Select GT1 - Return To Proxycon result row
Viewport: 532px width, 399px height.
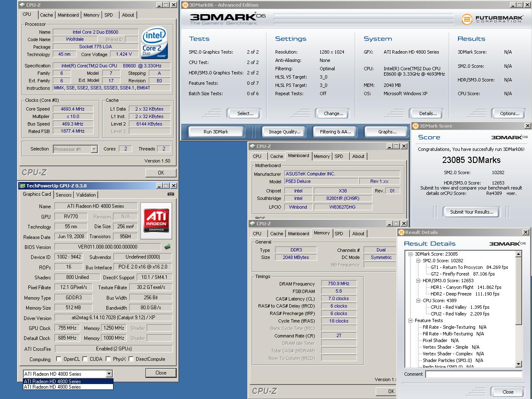[x=469, y=267]
